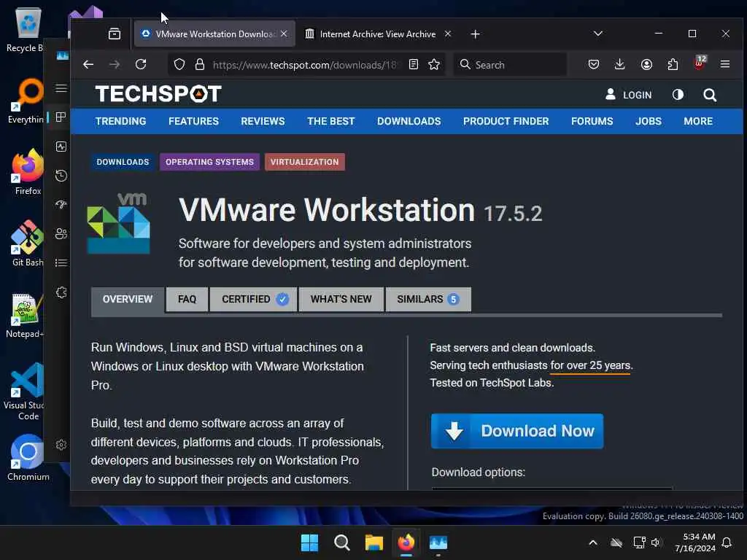Viewport: 747px width, 560px height.
Task: Click the TechSpot logo
Action: pos(158,94)
